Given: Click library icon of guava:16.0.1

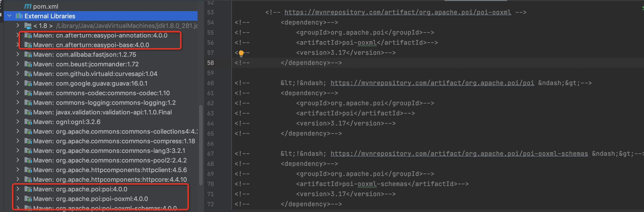Looking at the screenshot, I should pyautogui.click(x=28, y=83).
